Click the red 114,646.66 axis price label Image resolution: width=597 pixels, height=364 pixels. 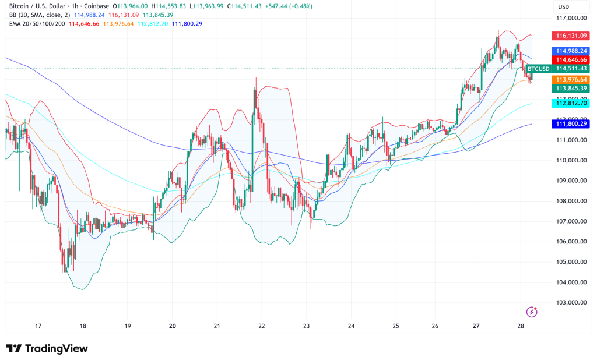[571, 60]
